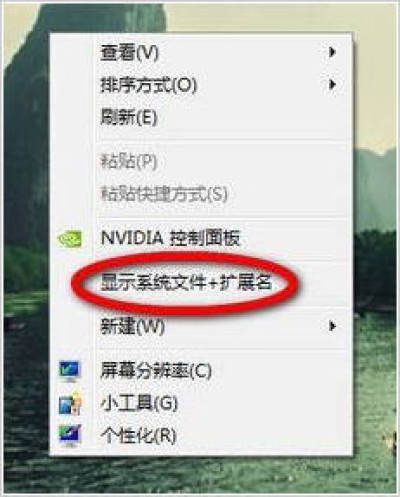Open 屏幕分辨率(C) settings
400x497 pixels.
click(x=200, y=371)
